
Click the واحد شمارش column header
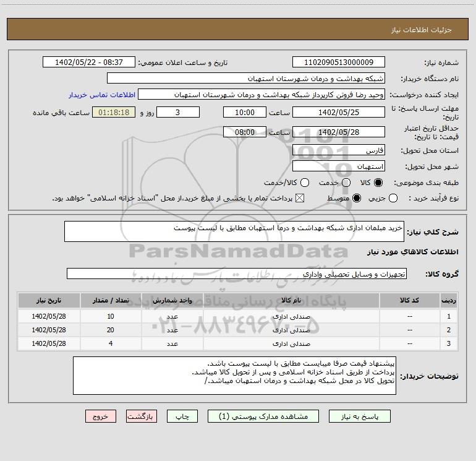tap(172, 301)
